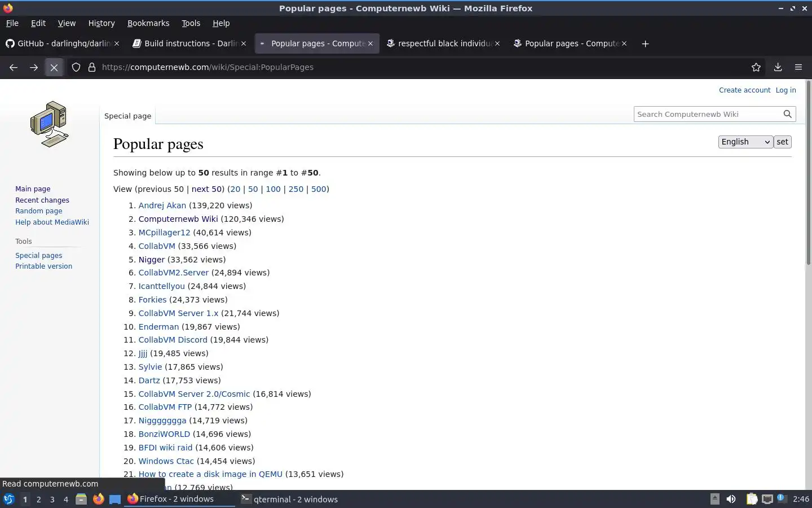
Task: Close the respectful black individual tab
Action: (497, 43)
